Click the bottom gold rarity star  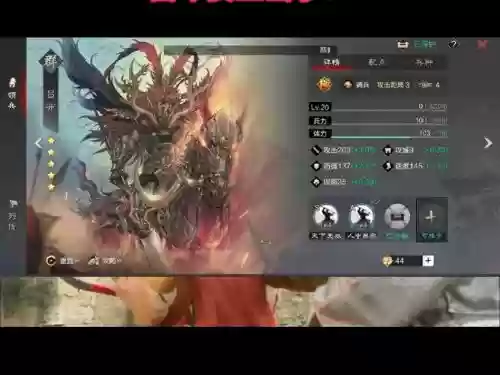point(51,187)
